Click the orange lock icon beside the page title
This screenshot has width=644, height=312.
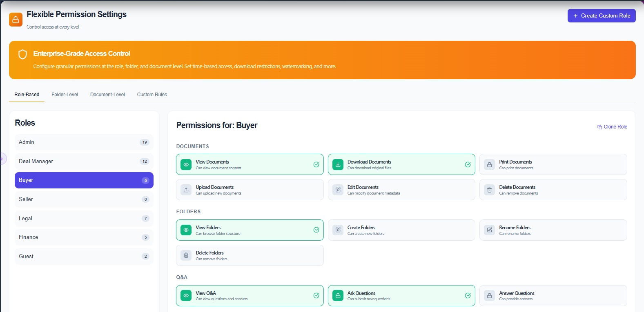[16, 20]
